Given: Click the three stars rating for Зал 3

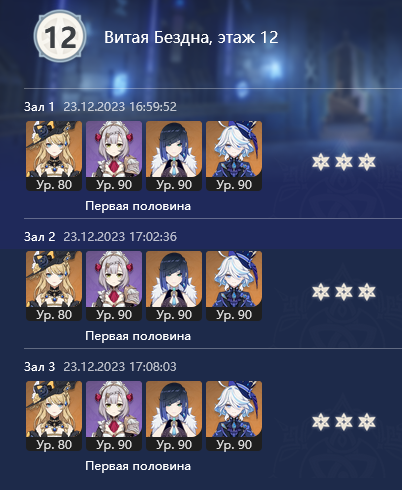Looking at the screenshot, I should 344,422.
